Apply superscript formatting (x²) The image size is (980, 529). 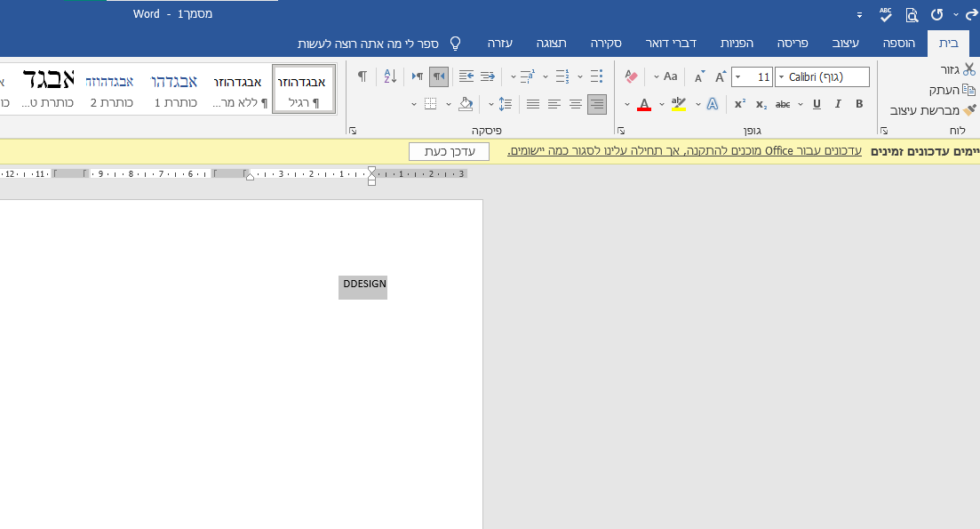(x=739, y=104)
